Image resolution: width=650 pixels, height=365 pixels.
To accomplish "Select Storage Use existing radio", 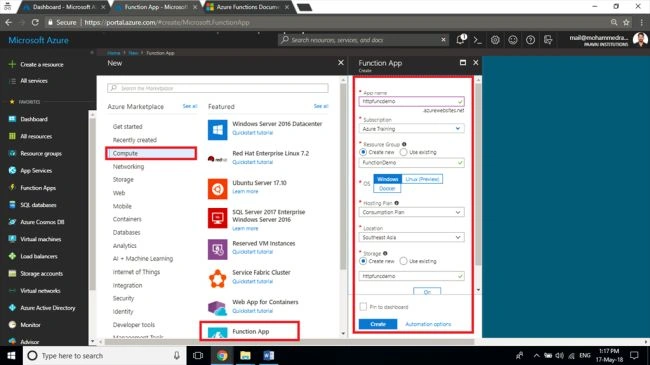I will pyautogui.click(x=403, y=261).
